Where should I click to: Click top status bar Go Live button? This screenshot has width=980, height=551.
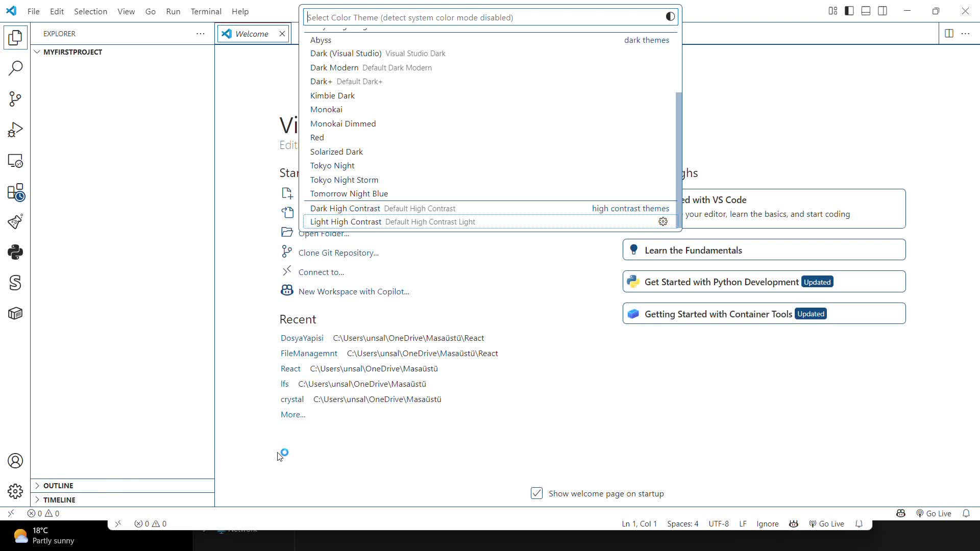click(x=934, y=513)
